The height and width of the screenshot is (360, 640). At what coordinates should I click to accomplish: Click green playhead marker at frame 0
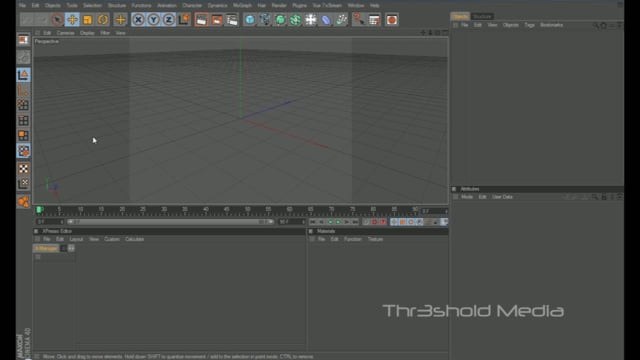coord(39,210)
